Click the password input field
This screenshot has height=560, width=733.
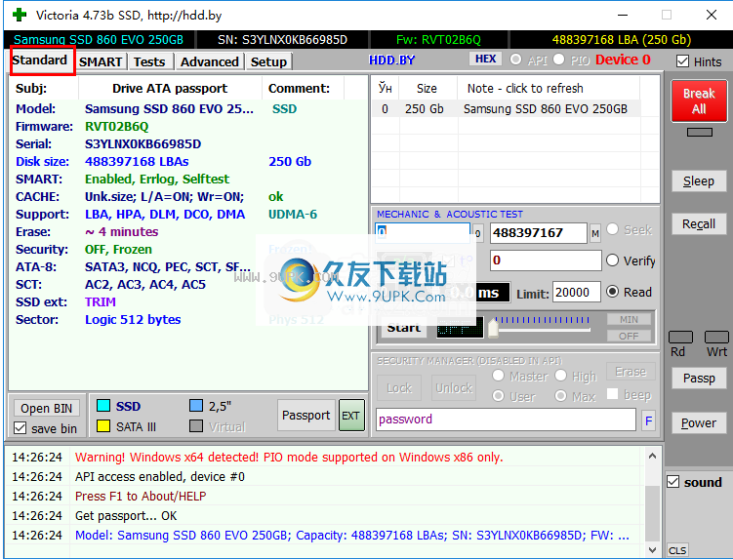(x=506, y=420)
